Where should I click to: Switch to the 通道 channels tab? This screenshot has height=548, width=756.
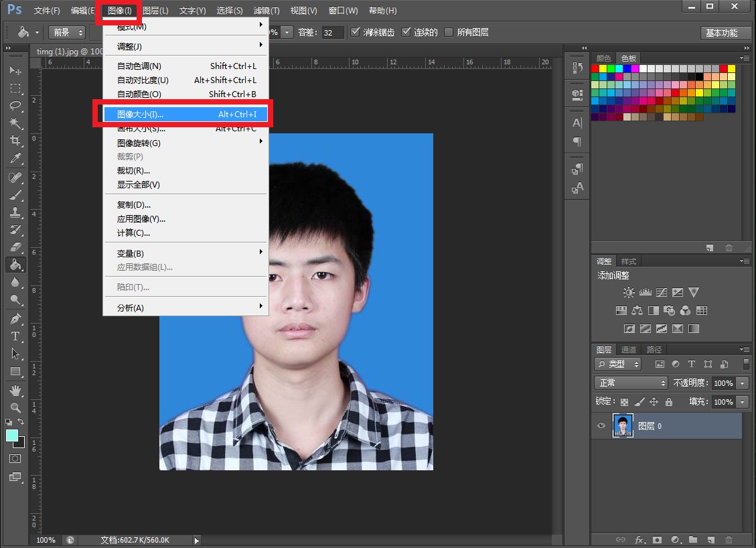point(629,350)
